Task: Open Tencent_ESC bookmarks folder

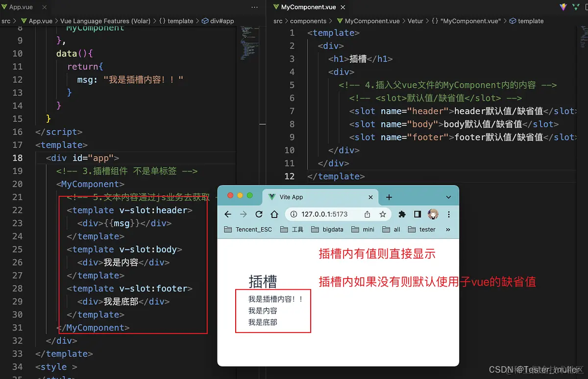Action: click(x=248, y=229)
